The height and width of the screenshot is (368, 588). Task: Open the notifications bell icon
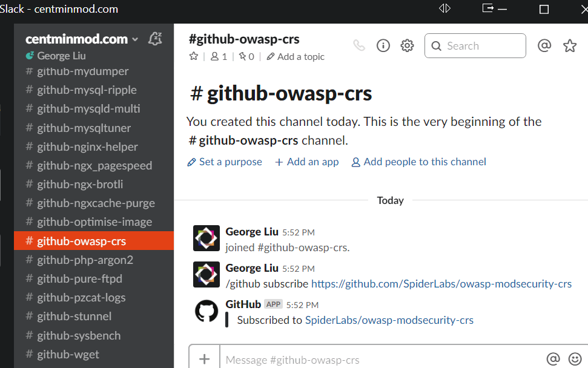click(x=155, y=39)
